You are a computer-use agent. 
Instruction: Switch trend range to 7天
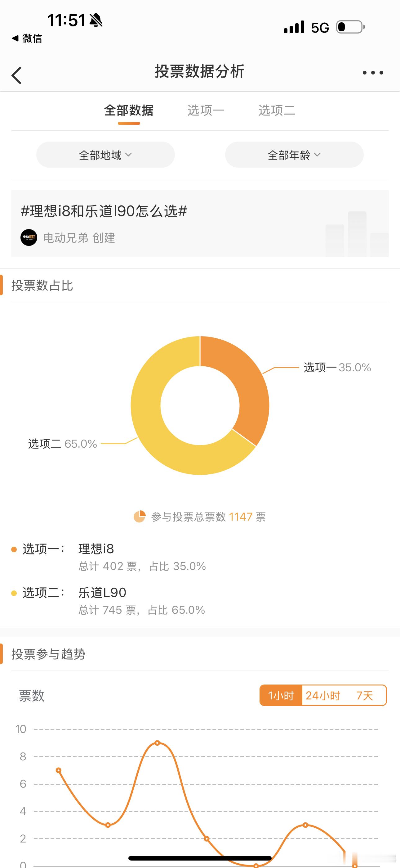pos(365,695)
